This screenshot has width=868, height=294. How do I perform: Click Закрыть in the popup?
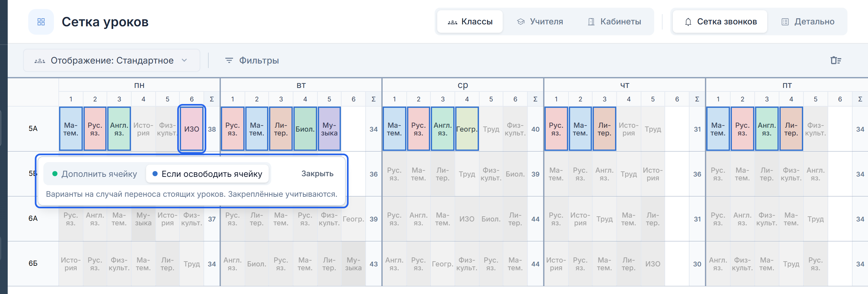click(317, 174)
